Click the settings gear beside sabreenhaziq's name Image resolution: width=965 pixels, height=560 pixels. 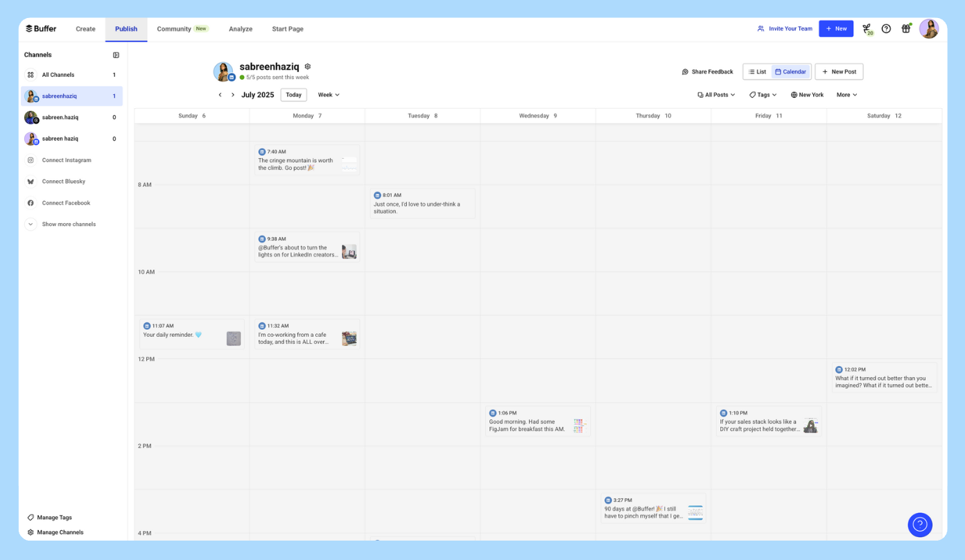[307, 66]
